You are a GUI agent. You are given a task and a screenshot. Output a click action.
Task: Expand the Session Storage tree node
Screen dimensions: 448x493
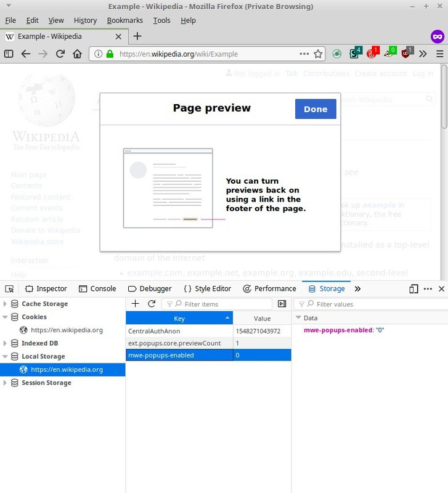tap(5, 383)
